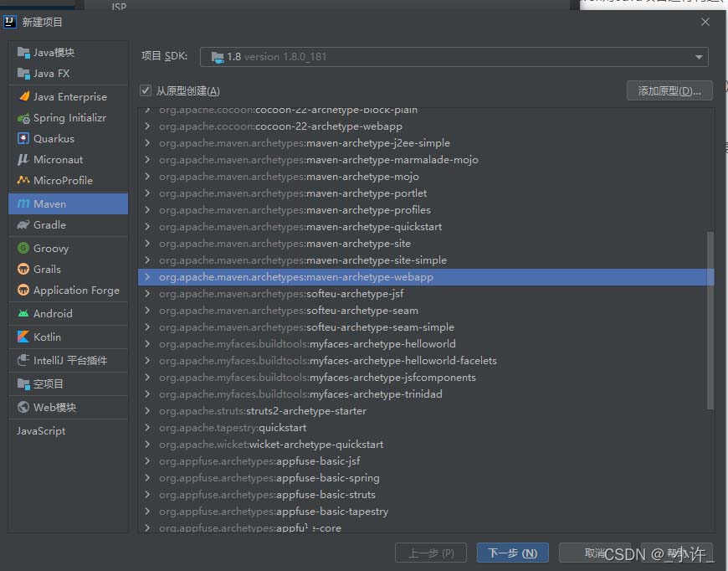Click the Kotlin K icon
The image size is (728, 571).
23,337
